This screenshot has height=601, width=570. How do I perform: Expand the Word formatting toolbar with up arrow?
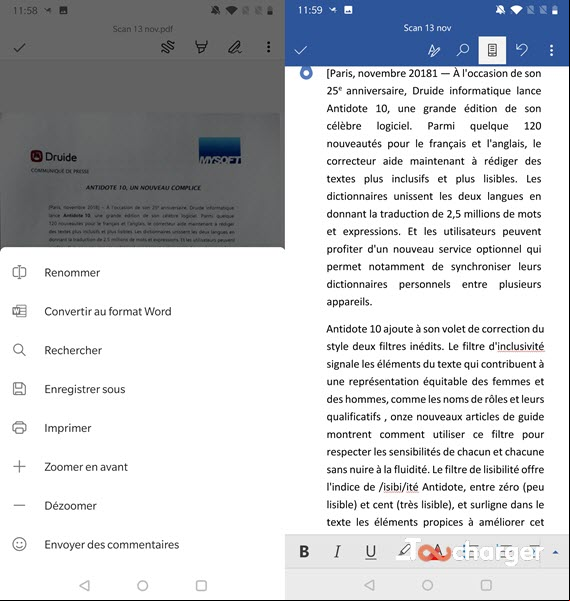tap(555, 552)
